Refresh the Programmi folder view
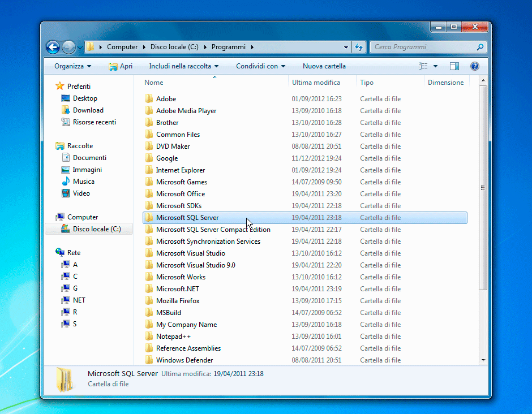 [359, 47]
